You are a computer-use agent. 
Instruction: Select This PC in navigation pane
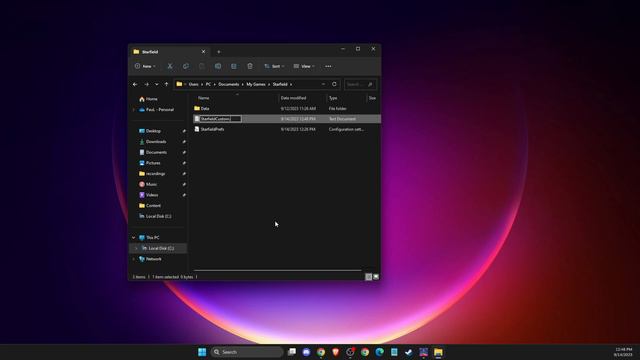(153, 238)
